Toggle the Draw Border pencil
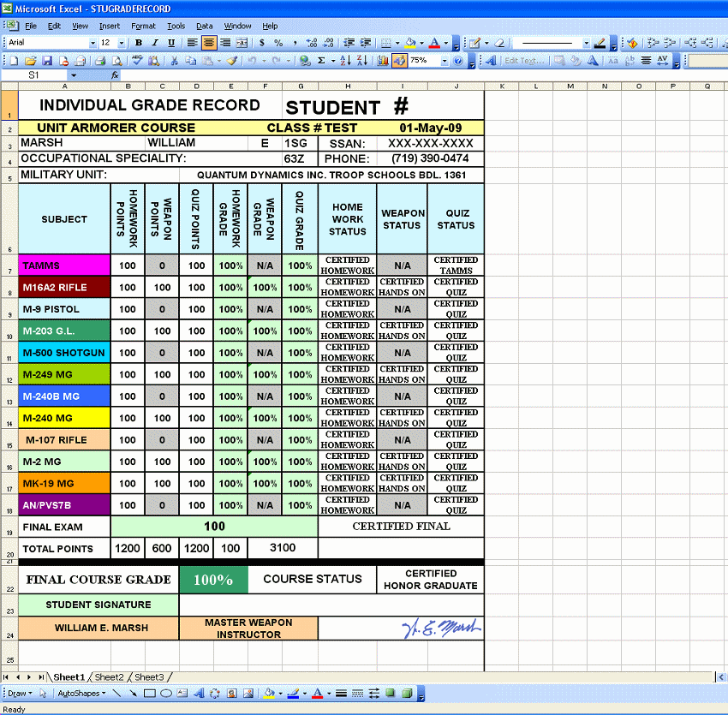The width and height of the screenshot is (728, 715). [x=474, y=43]
